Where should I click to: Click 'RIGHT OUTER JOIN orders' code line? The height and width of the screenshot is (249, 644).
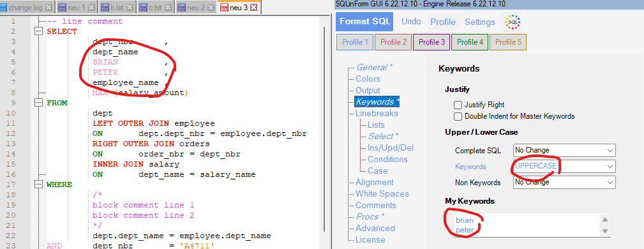151,144
